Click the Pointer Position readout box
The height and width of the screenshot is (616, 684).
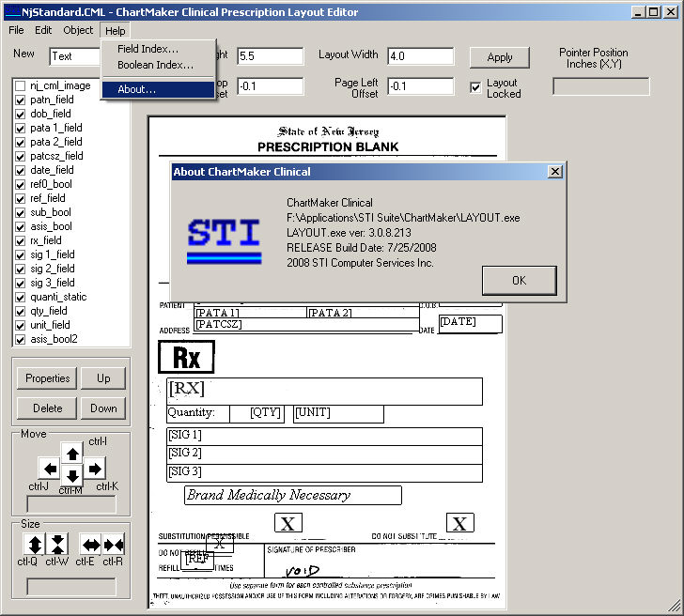[601, 86]
